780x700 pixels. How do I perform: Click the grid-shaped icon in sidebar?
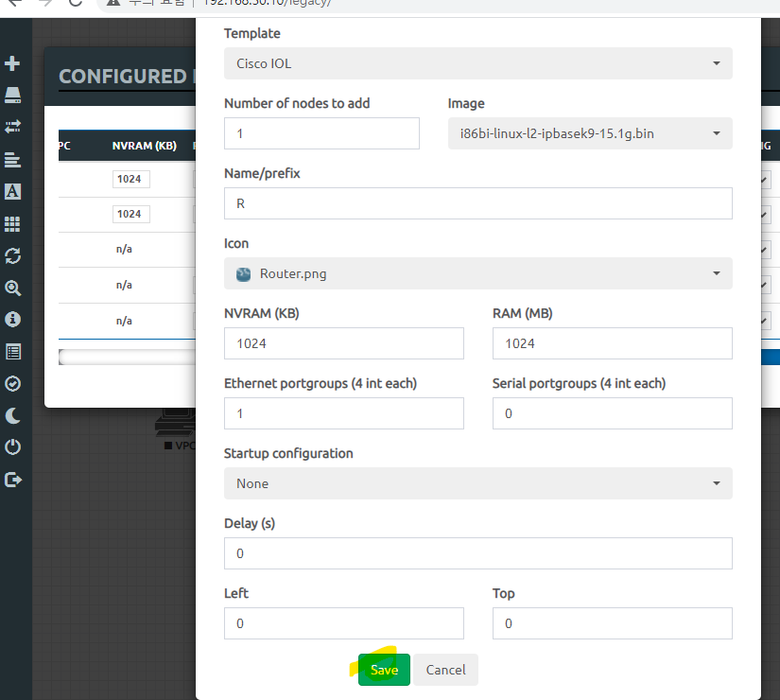(x=12, y=224)
